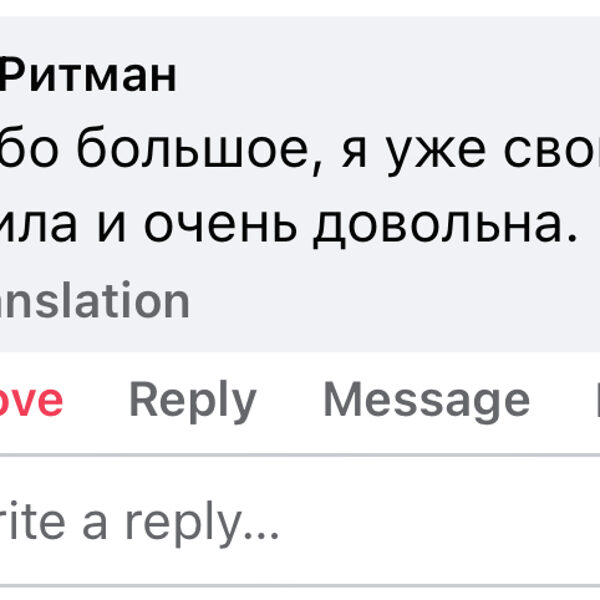Click the cut-off action right of Message
This screenshot has height=600, width=600.
(596, 400)
